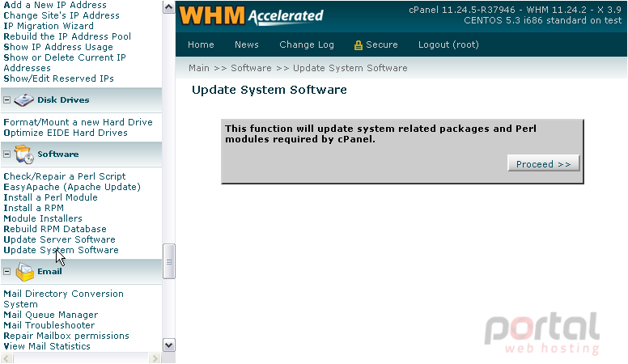Click the Email envelope icon
Image resolution: width=628 pixels, height=364 pixels.
tap(25, 272)
